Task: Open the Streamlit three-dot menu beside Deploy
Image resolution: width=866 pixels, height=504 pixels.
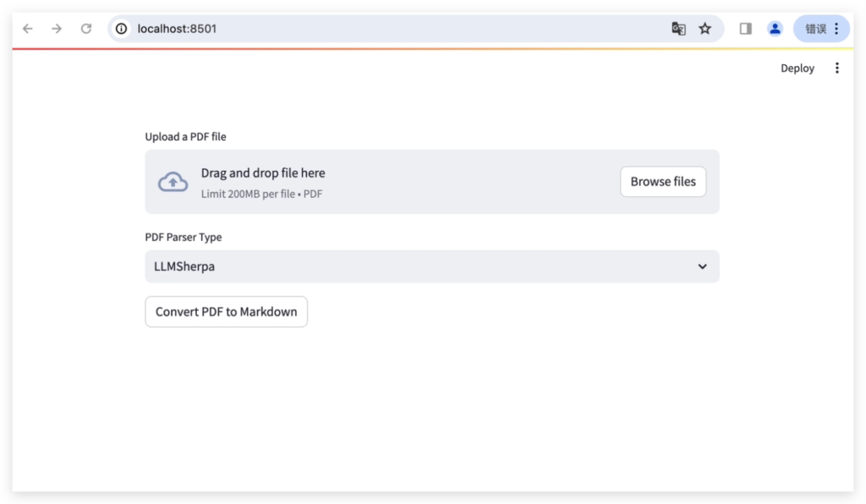Action: 837,68
